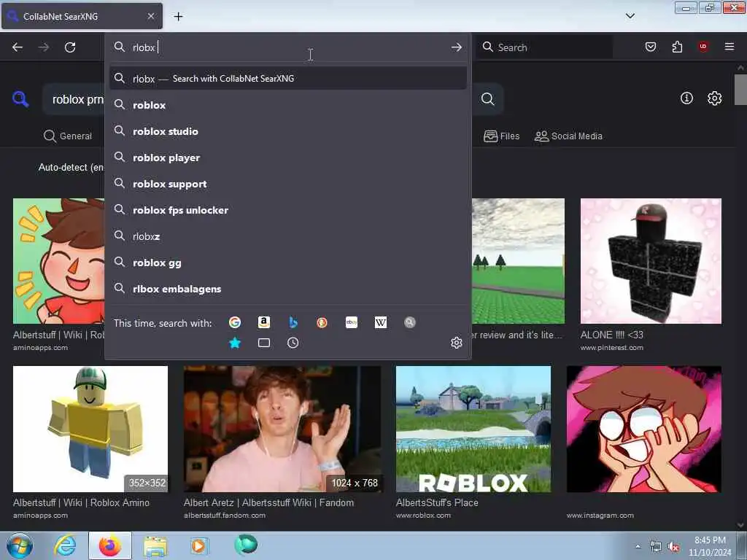Screen dimensions: 747x560
Task: Search this time with Amazon
Action: coord(264,322)
